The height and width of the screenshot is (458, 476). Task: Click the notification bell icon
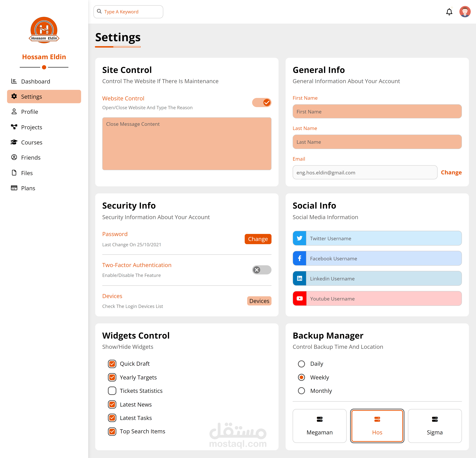coord(449,12)
